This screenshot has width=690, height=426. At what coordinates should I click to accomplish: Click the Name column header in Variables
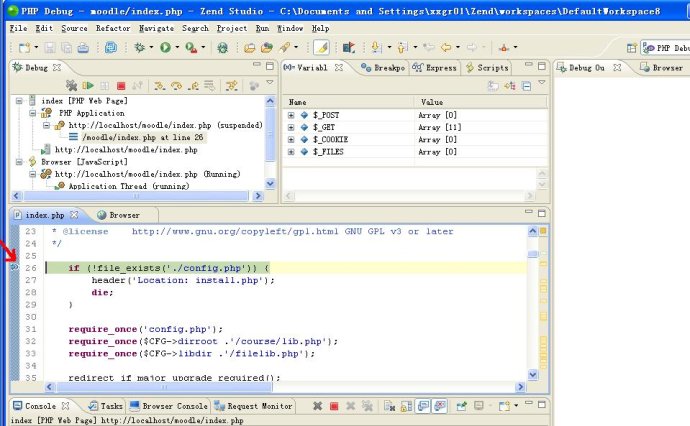(x=348, y=102)
